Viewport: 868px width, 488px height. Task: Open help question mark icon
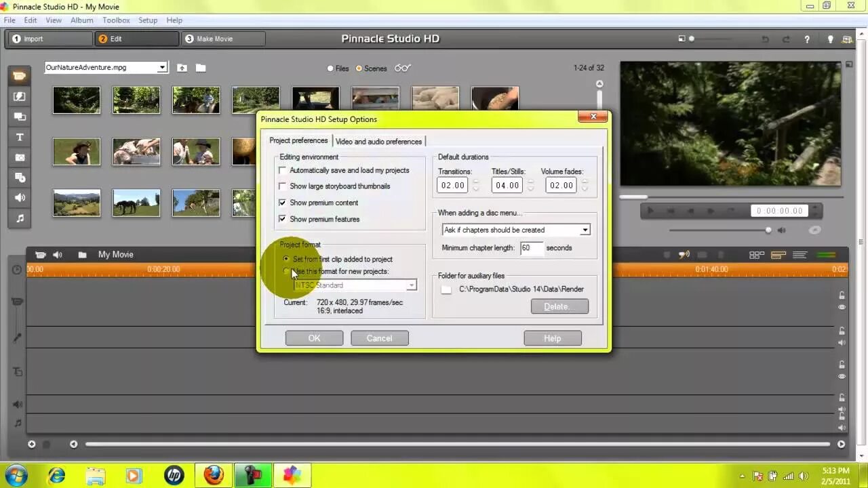click(x=807, y=39)
